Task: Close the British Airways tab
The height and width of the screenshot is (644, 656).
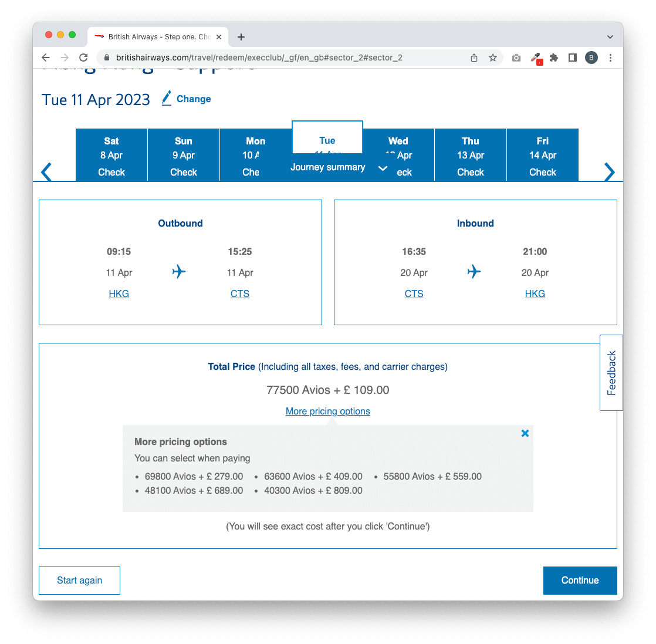Action: [x=219, y=37]
